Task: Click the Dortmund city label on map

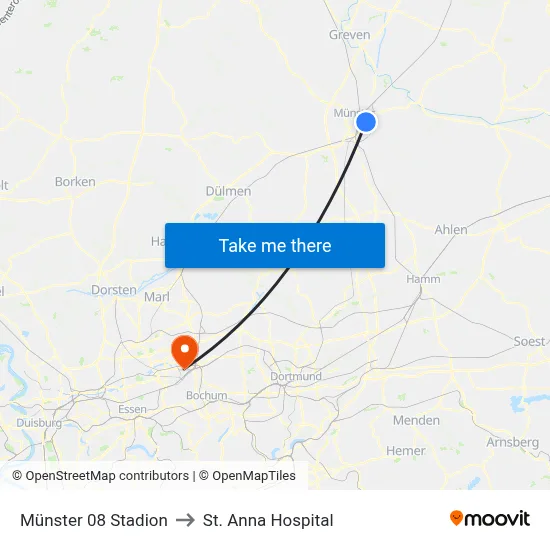Action: [x=296, y=376]
